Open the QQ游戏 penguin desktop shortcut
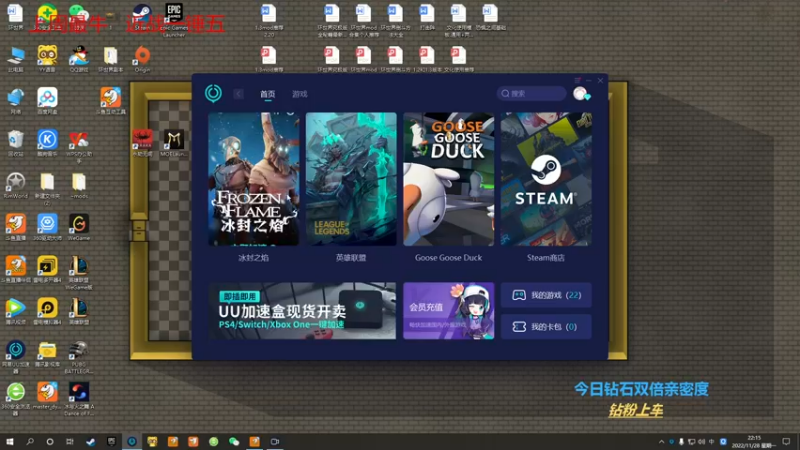The width and height of the screenshot is (800, 450). [x=79, y=59]
